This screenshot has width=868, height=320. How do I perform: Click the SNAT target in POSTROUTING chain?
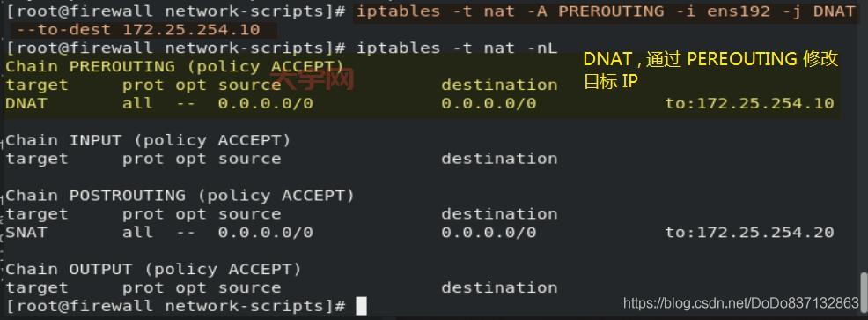pyautogui.click(x=26, y=233)
